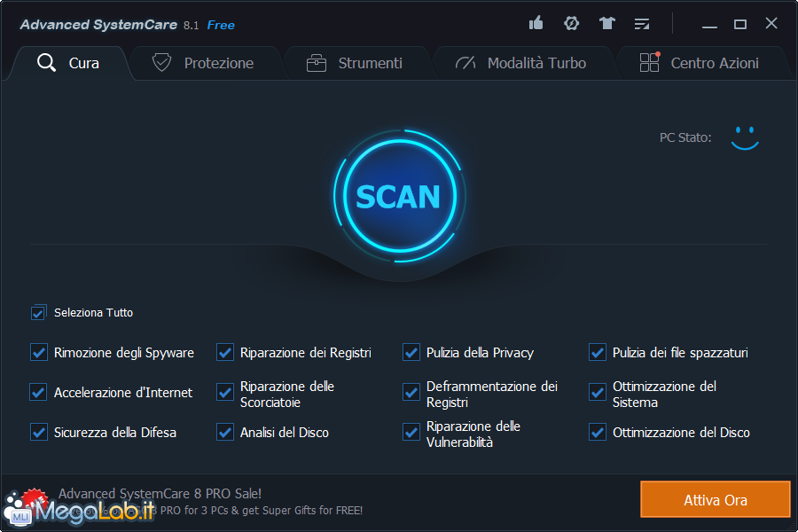Uncheck Pulizia dei file spazzaturi

tap(598, 352)
